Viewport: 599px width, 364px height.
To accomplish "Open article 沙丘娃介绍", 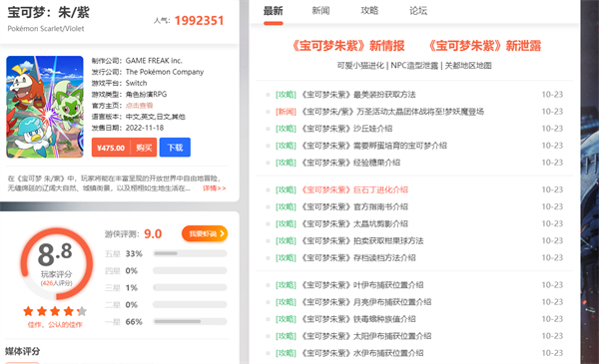I will pyautogui.click(x=346, y=129).
